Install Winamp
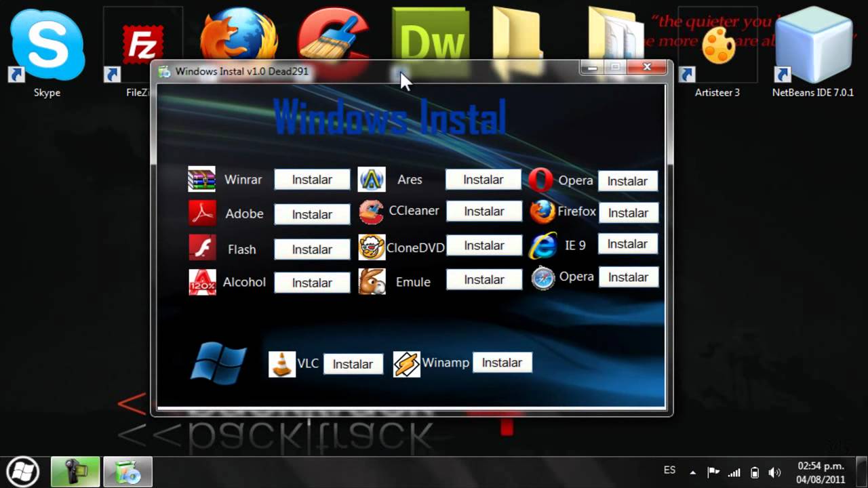868x488 pixels. (502, 363)
